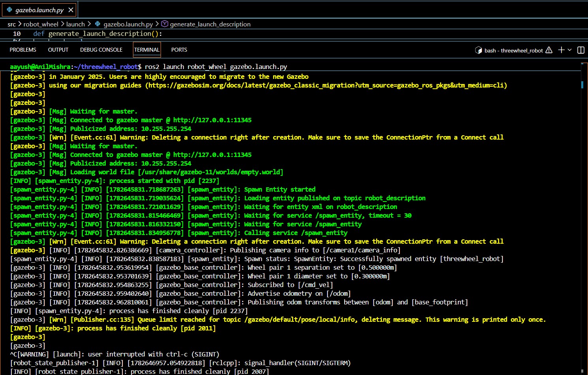Click 'signal_handler(SIGINT/SIGTERM)' log text
588x375 pixels.
point(298,363)
